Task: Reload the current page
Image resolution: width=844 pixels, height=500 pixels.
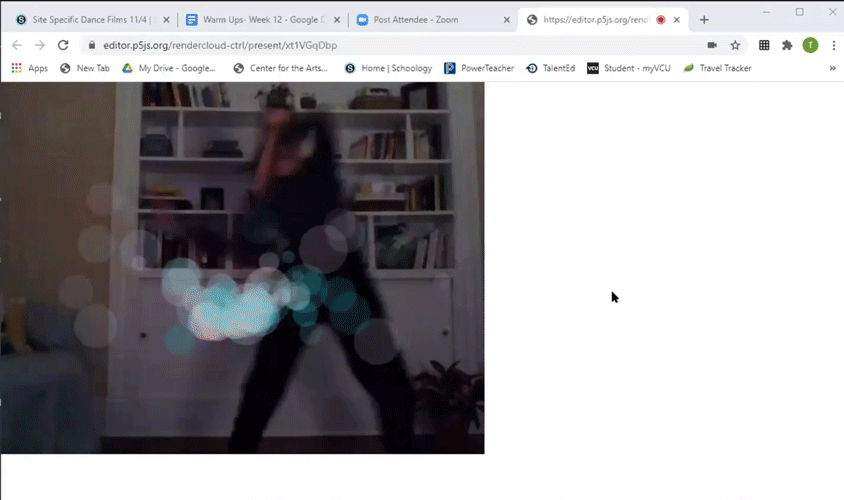Action: click(x=63, y=45)
